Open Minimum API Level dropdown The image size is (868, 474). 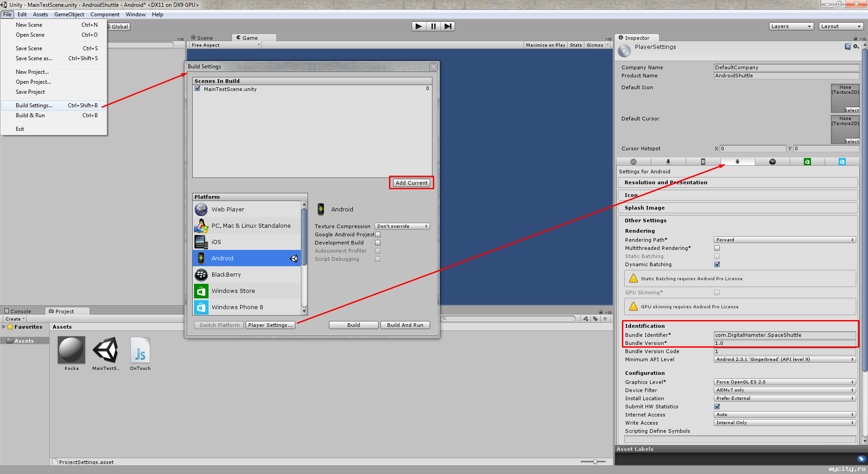pos(785,359)
